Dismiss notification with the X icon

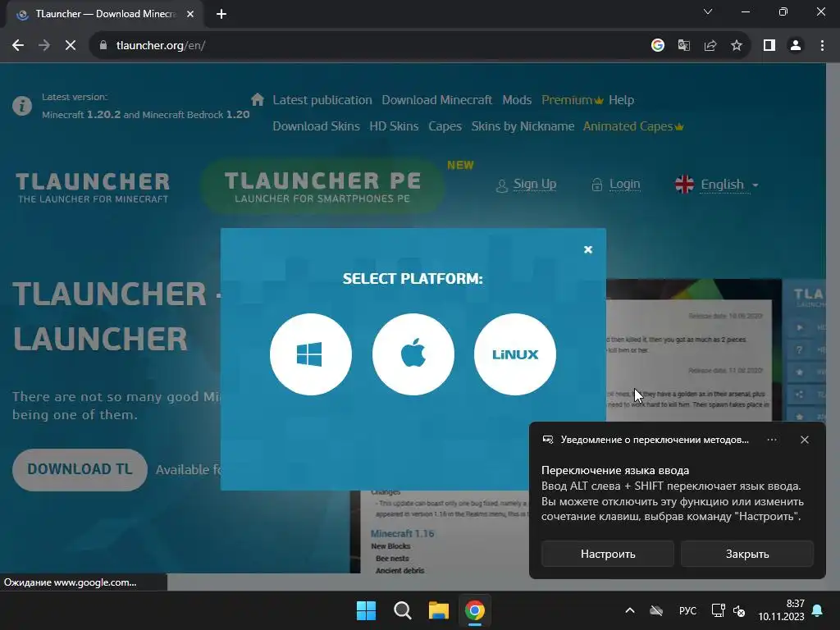(804, 440)
